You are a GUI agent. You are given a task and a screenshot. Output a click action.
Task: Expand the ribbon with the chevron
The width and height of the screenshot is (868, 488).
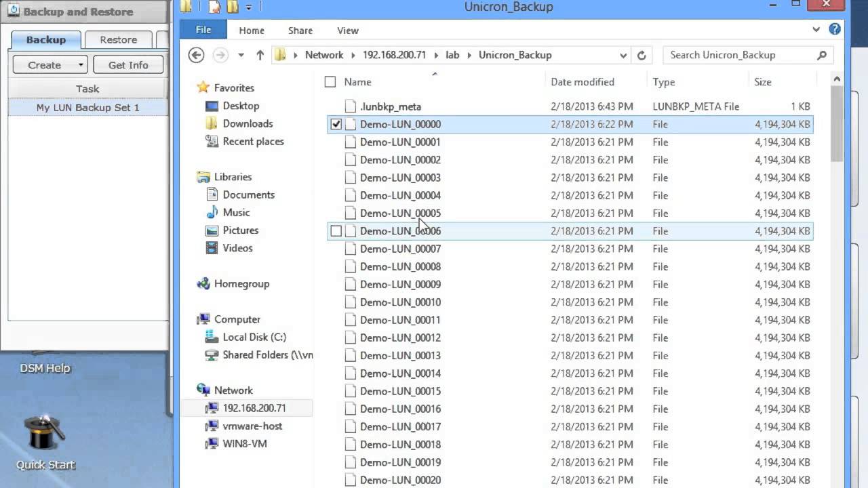816,30
